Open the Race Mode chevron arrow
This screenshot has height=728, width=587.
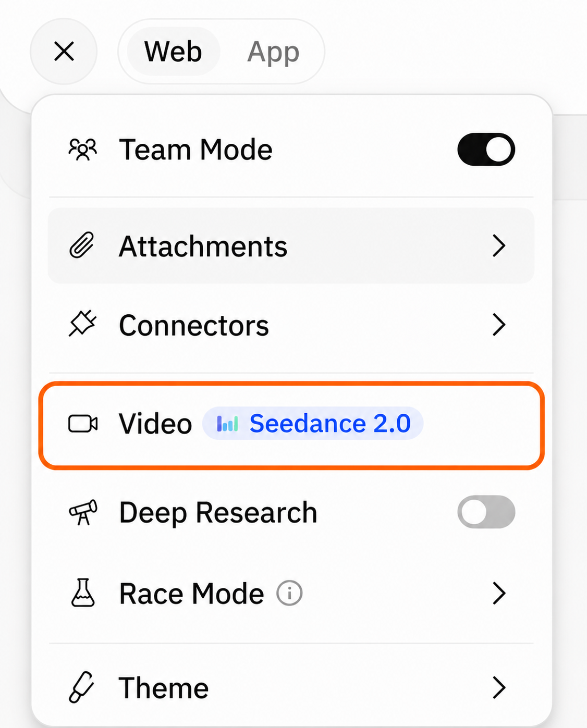point(499,593)
